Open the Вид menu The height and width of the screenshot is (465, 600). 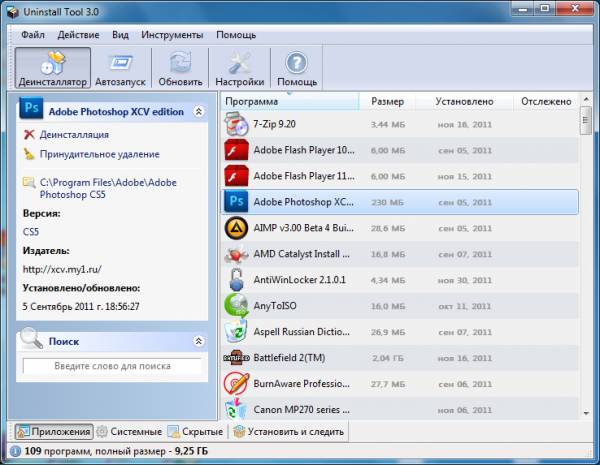pos(120,35)
